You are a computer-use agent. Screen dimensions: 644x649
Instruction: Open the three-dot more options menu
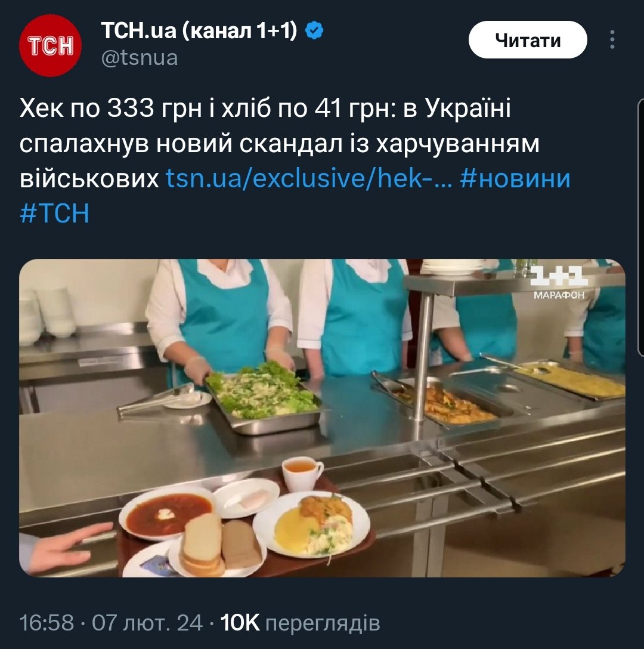(612, 40)
